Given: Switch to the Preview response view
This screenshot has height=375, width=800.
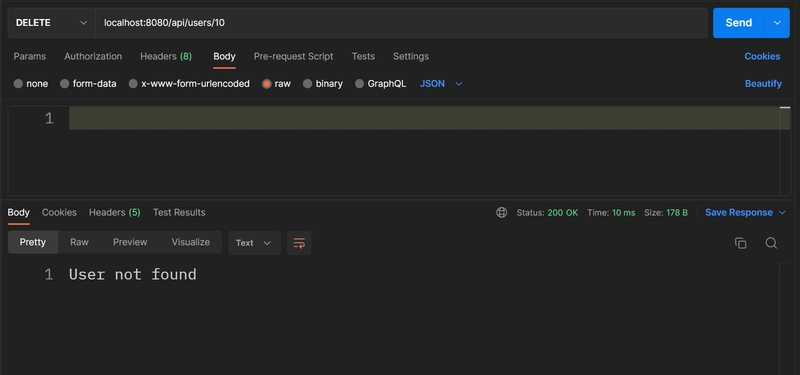Looking at the screenshot, I should coord(130,242).
